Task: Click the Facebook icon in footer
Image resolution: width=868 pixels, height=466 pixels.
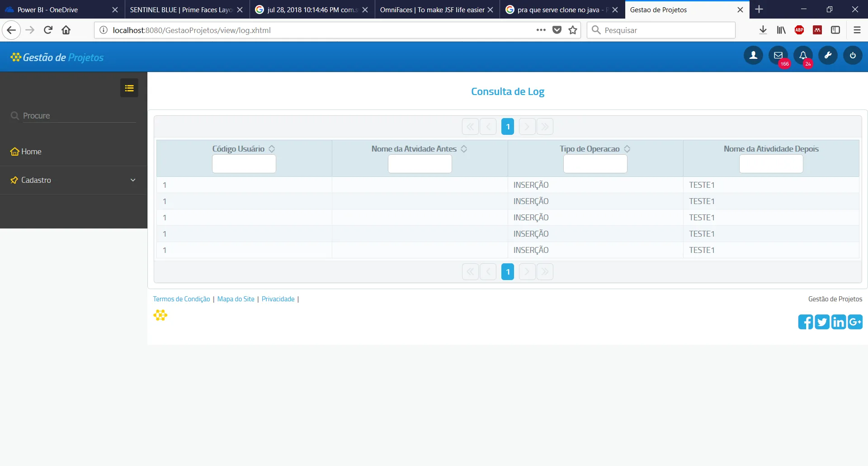Action: (x=805, y=322)
